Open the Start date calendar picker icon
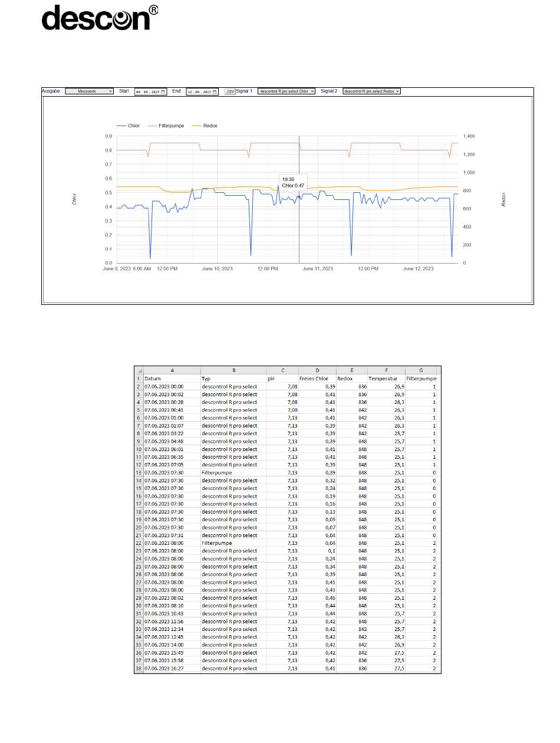 [163, 92]
